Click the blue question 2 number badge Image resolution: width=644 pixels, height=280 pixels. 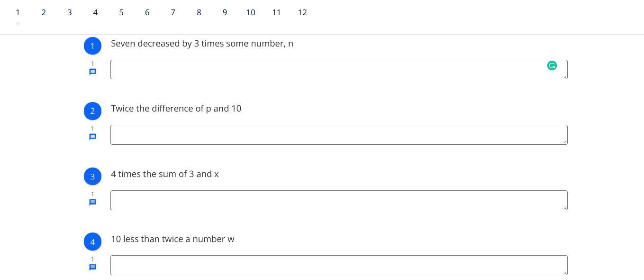[x=92, y=111]
